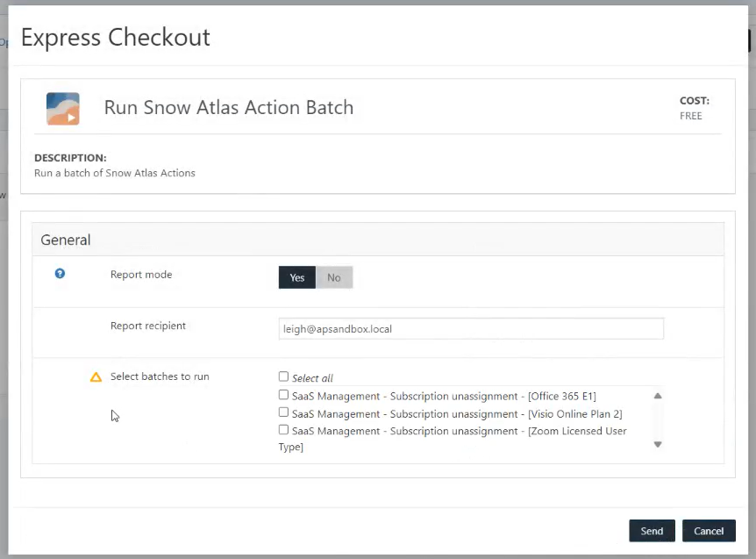This screenshot has height=559, width=756.
Task: Click the Express Checkout dialog title
Action: pos(115,37)
